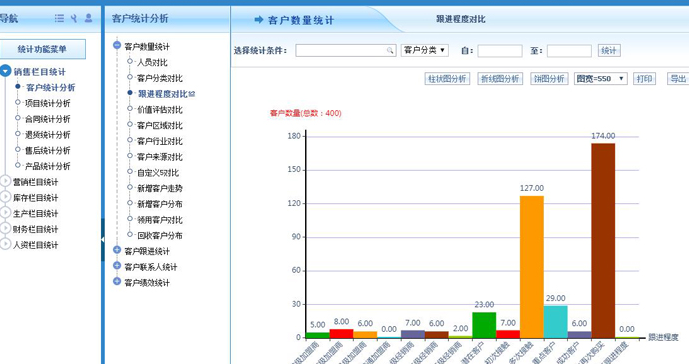Switch to the 跟进程度对比 tab
The width and height of the screenshot is (689, 364).
pos(461,19)
